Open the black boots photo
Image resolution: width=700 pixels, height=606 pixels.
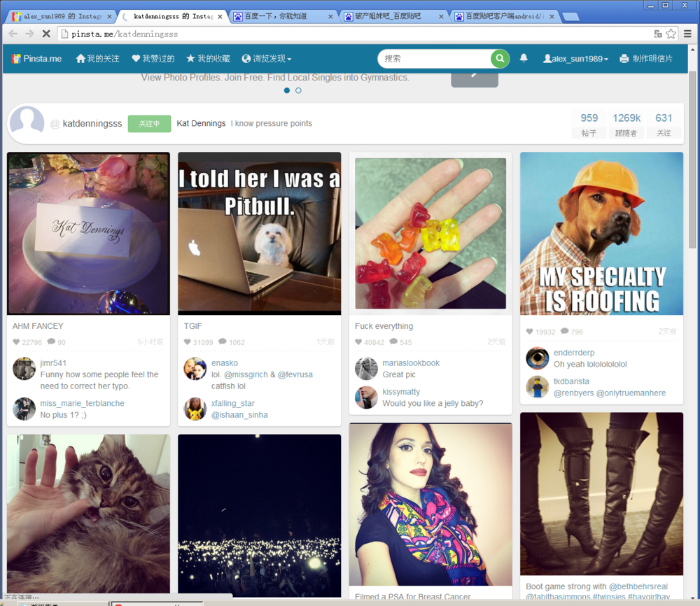[601, 493]
